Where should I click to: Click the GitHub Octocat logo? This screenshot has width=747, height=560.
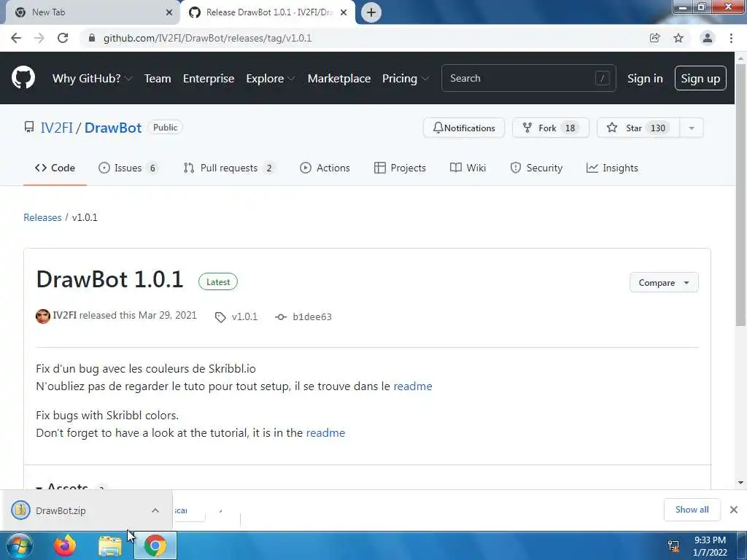23,77
